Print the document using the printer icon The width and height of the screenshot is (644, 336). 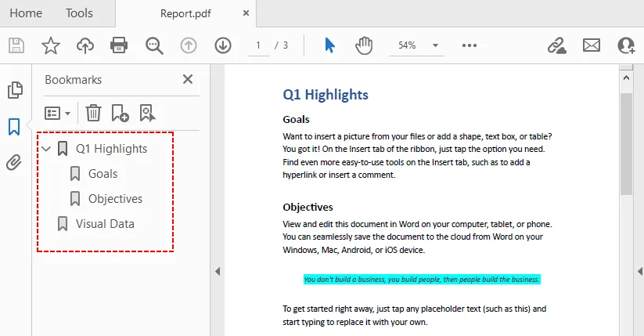(119, 45)
